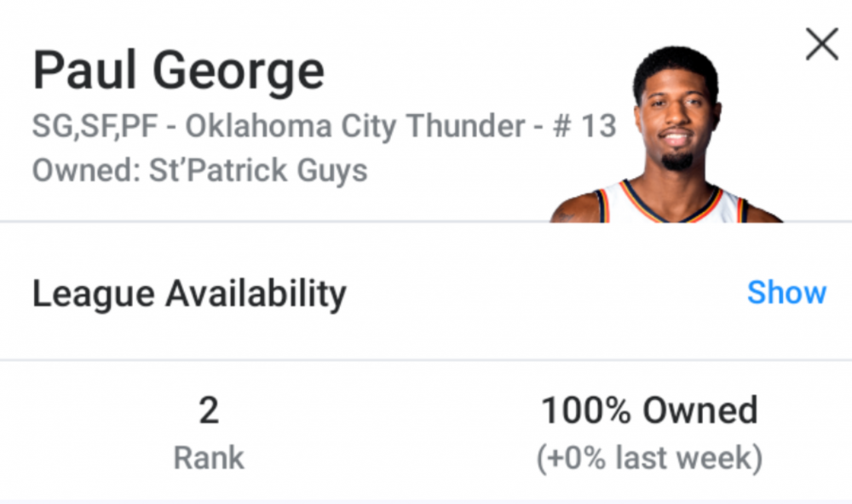Image resolution: width=852 pixels, height=504 pixels.
Task: Tap the # 13 jersey number
Action: click(x=584, y=127)
